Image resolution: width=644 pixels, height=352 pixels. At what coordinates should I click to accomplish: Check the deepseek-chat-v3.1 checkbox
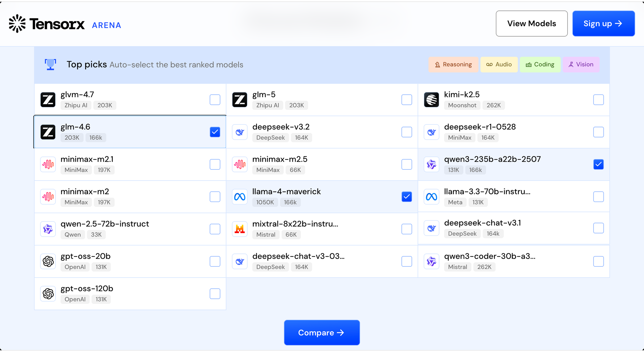(x=598, y=228)
